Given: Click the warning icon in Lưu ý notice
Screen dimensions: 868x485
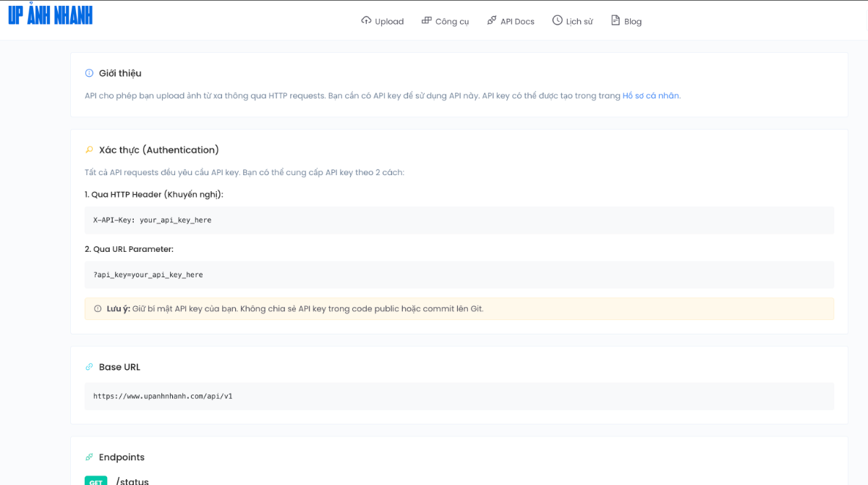Looking at the screenshot, I should coord(98,309).
